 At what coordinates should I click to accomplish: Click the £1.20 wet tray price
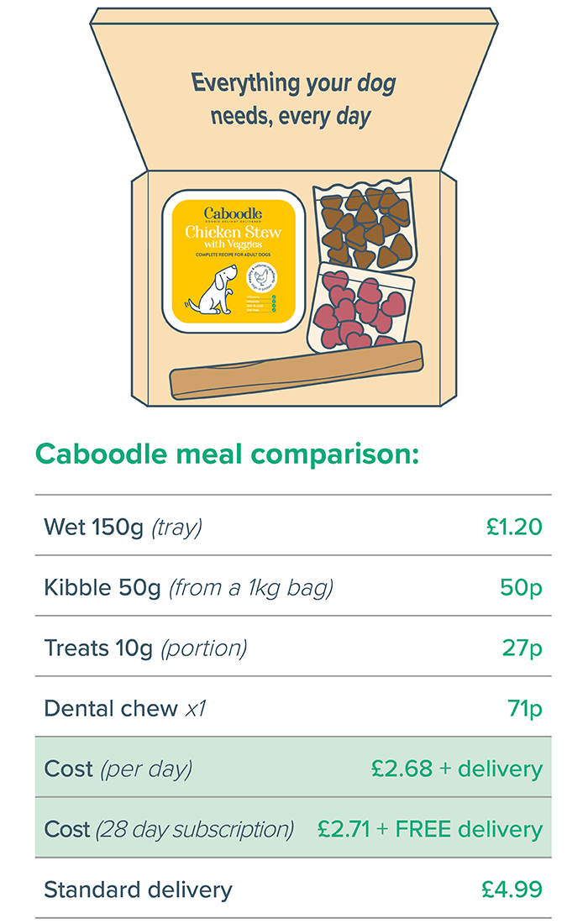coord(514,527)
